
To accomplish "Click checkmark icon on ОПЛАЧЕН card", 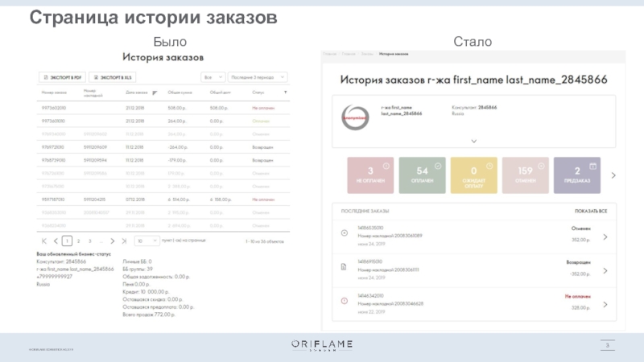I will pos(438,166).
